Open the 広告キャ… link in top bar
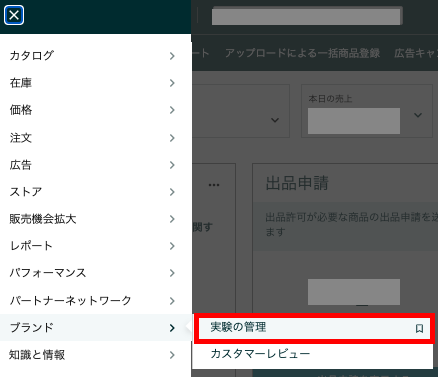The height and width of the screenshot is (377, 438). pos(416,53)
